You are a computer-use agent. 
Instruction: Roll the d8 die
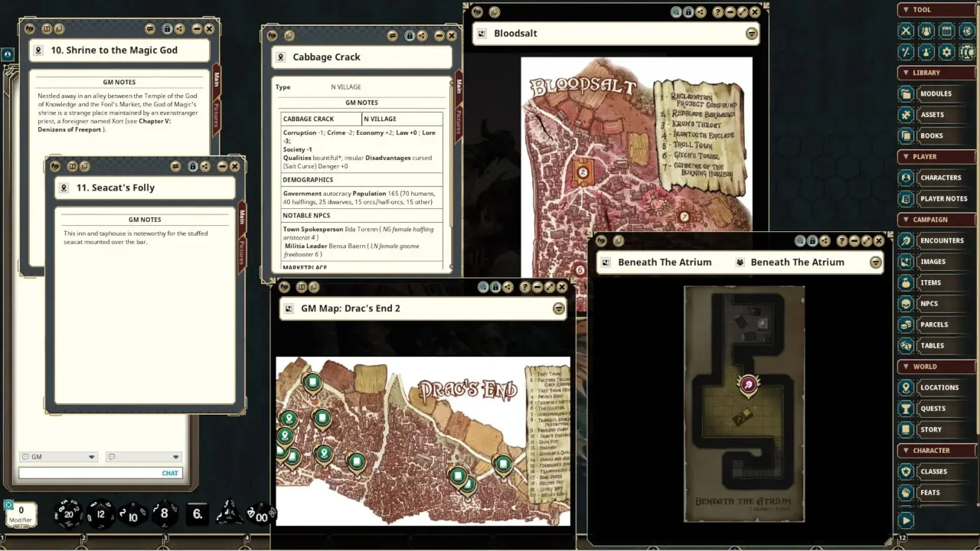click(x=164, y=514)
